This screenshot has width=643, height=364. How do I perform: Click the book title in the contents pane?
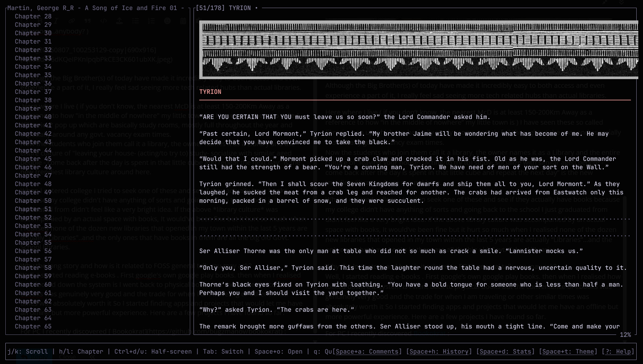coord(96,8)
